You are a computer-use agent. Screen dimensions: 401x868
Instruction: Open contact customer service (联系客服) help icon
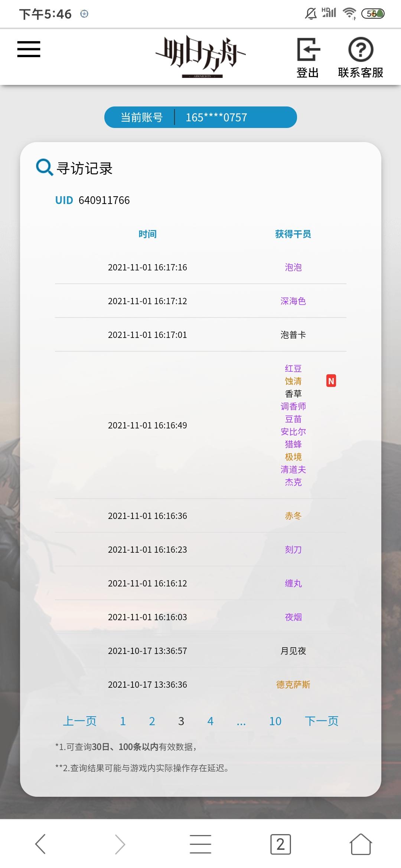click(x=361, y=49)
